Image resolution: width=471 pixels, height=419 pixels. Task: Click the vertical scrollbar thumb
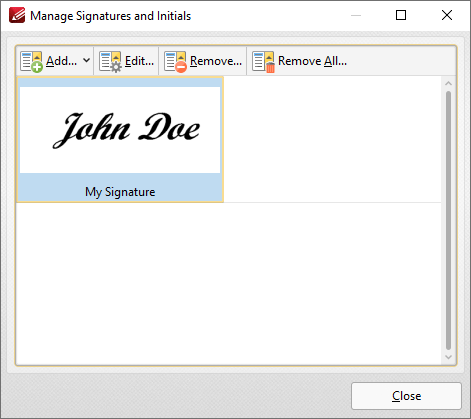point(448,220)
